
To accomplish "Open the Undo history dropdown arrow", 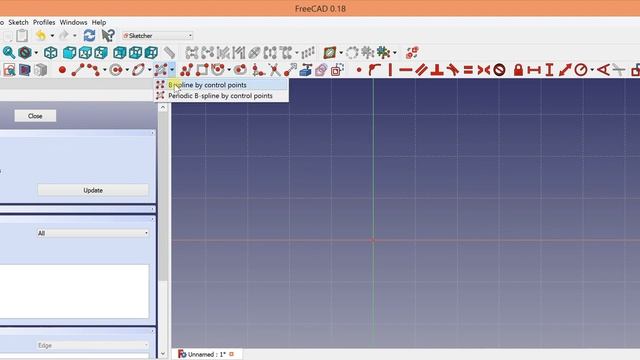I will [x=52, y=36].
